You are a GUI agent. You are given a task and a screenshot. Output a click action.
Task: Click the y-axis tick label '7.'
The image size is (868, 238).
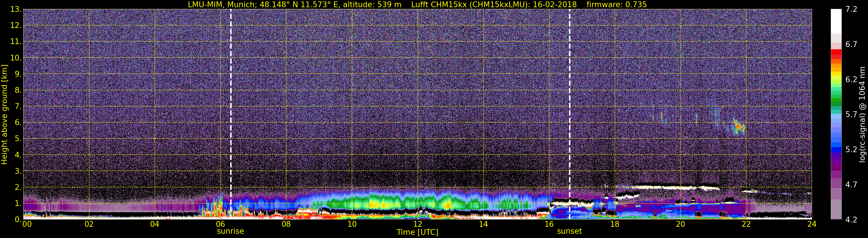click(18, 107)
